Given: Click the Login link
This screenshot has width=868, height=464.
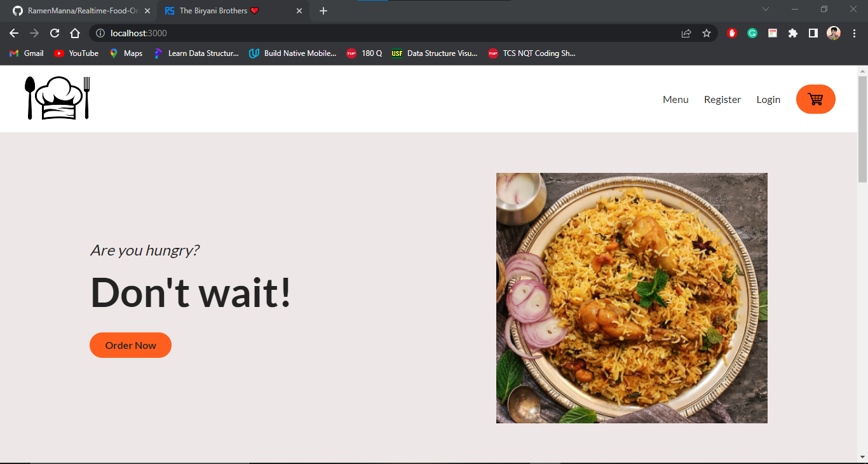Looking at the screenshot, I should click(x=768, y=99).
